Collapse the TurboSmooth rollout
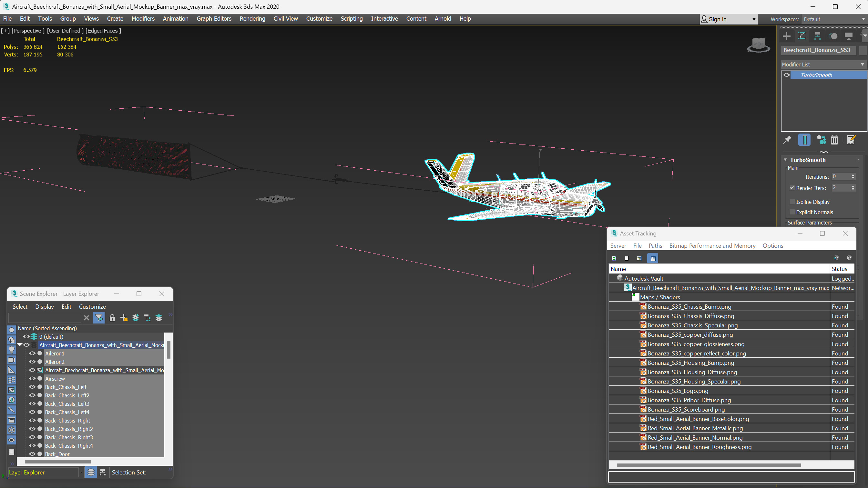Viewport: 868px width, 488px height. coord(785,160)
